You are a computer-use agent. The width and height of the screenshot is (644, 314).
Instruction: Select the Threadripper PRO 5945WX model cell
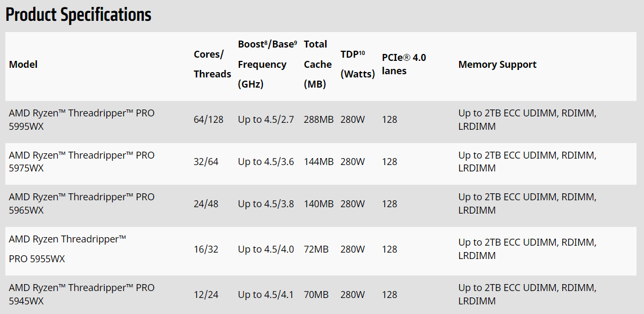point(81,294)
